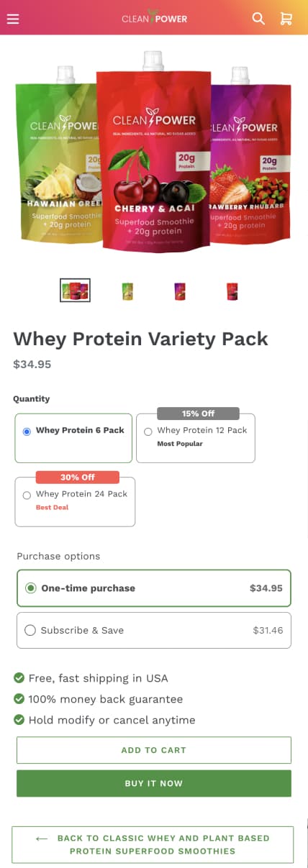Click the Buy It Now button
308x868 pixels.
click(x=154, y=783)
